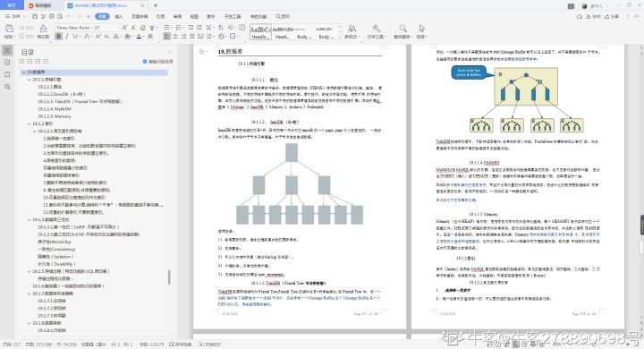This screenshot has height=349, width=644.
Task: Open a new tab with plus button
Action: (156, 5)
